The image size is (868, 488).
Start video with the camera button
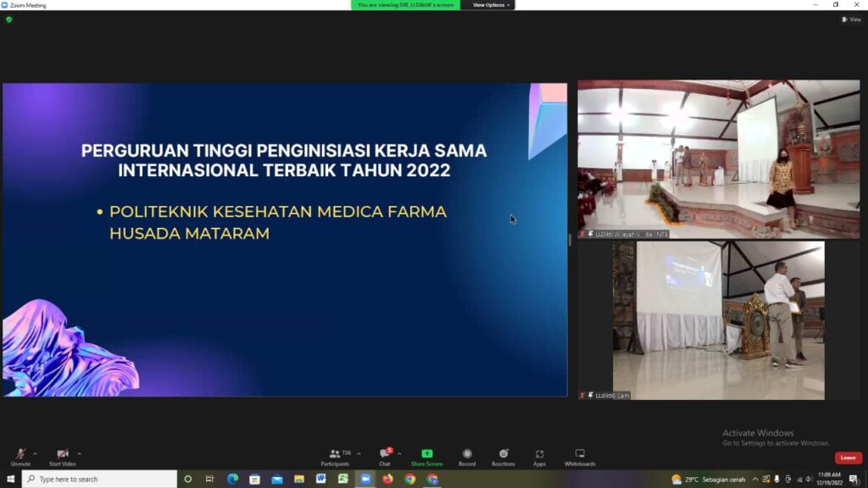click(x=62, y=455)
